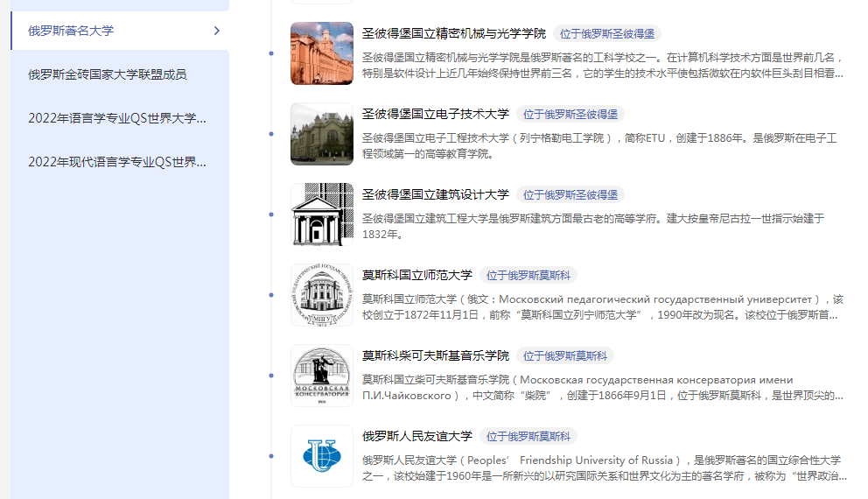Open the 俄罗斯人民友谊大学 title link
The image size is (868, 499).
tap(417, 436)
